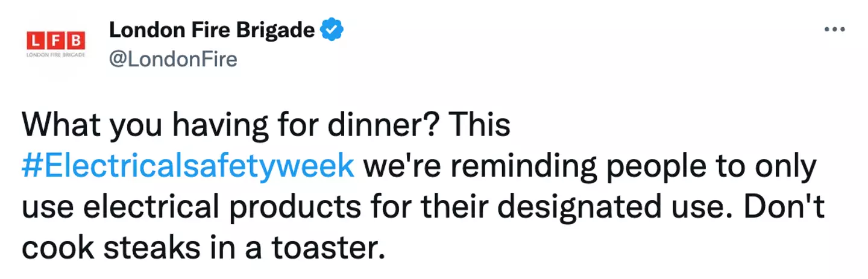Screen dimensions: 868x279
Task: Open the tweet's more options ellipsis menu
Action: click(x=834, y=30)
